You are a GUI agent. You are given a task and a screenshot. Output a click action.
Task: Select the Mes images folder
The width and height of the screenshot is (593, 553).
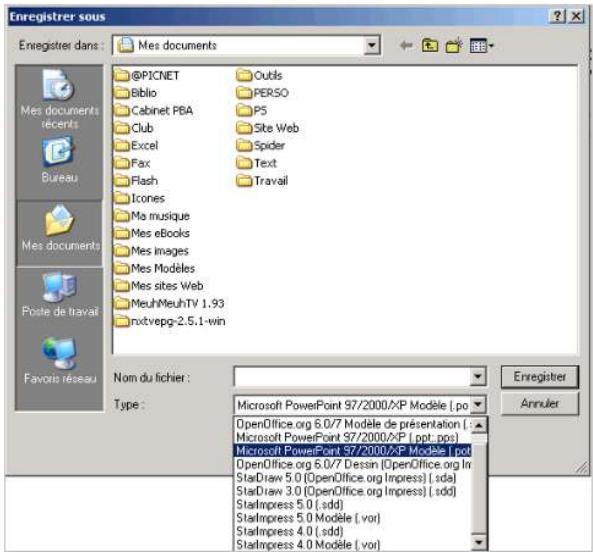151,251
